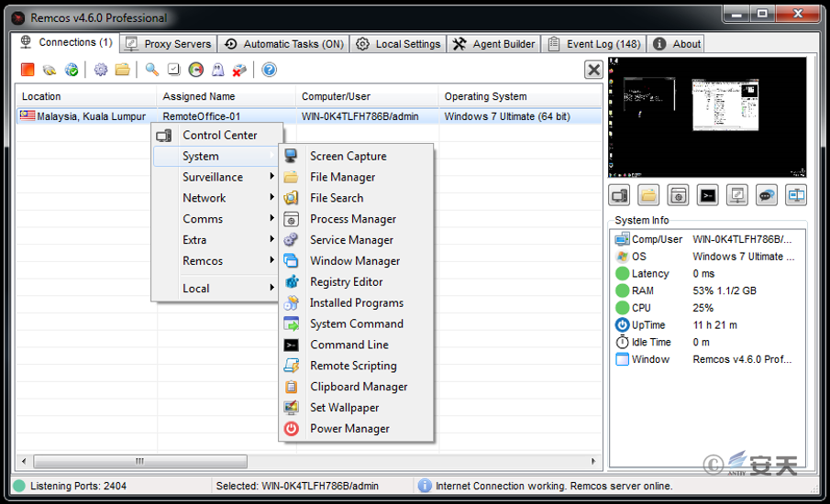Choose System Command menu item
Viewport: 830px width, 504px height.
(x=356, y=323)
